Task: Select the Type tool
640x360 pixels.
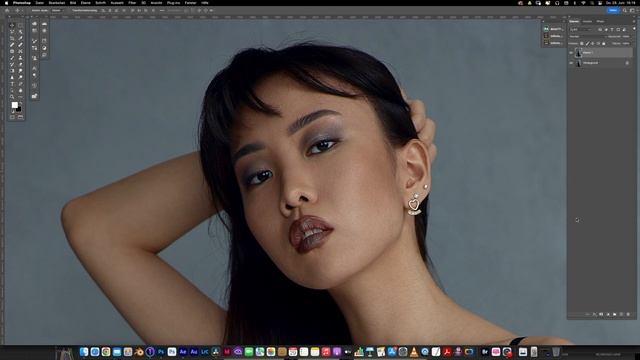Action: pyautogui.click(x=12, y=84)
